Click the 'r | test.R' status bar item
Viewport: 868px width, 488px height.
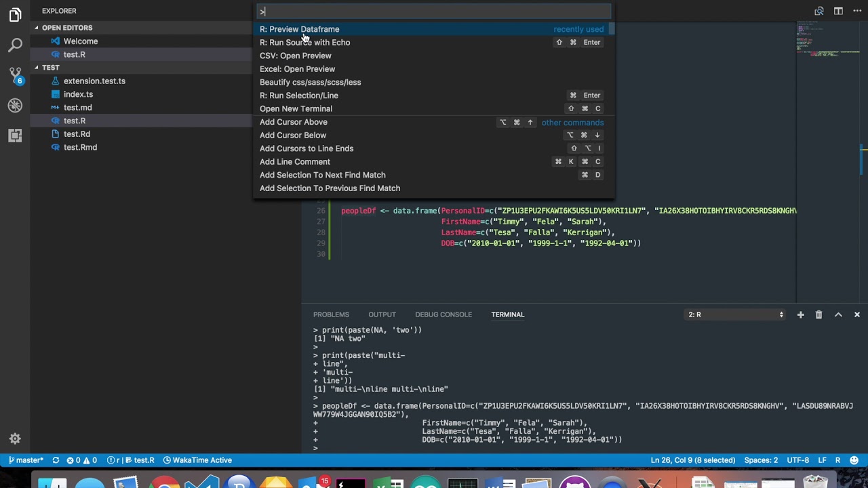(131, 460)
